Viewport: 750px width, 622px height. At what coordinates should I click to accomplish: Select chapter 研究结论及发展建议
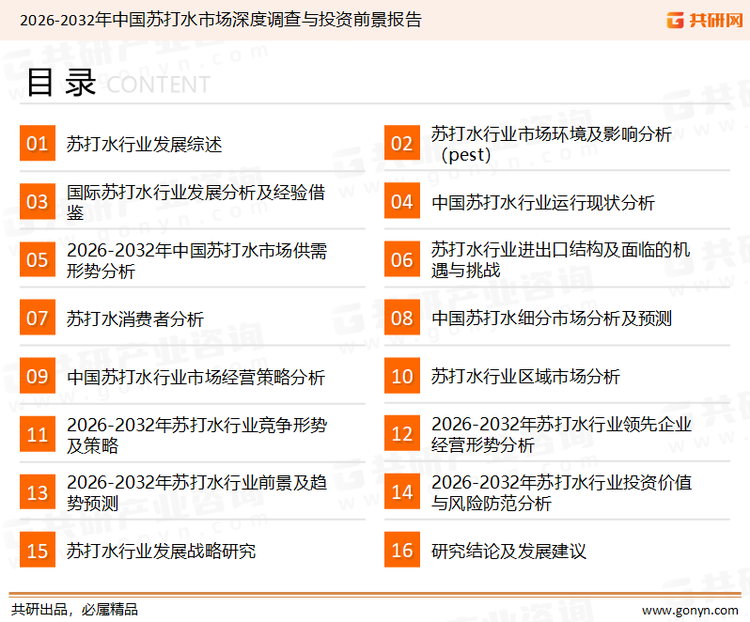[508, 551]
